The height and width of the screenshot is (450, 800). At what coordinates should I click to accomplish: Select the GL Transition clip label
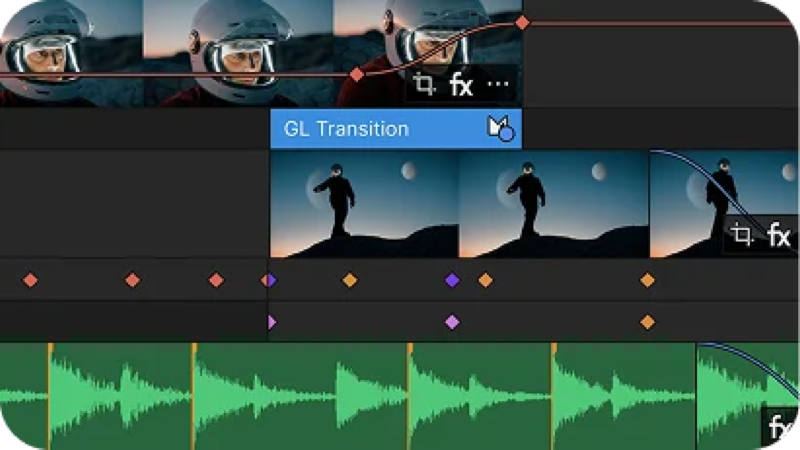click(346, 129)
